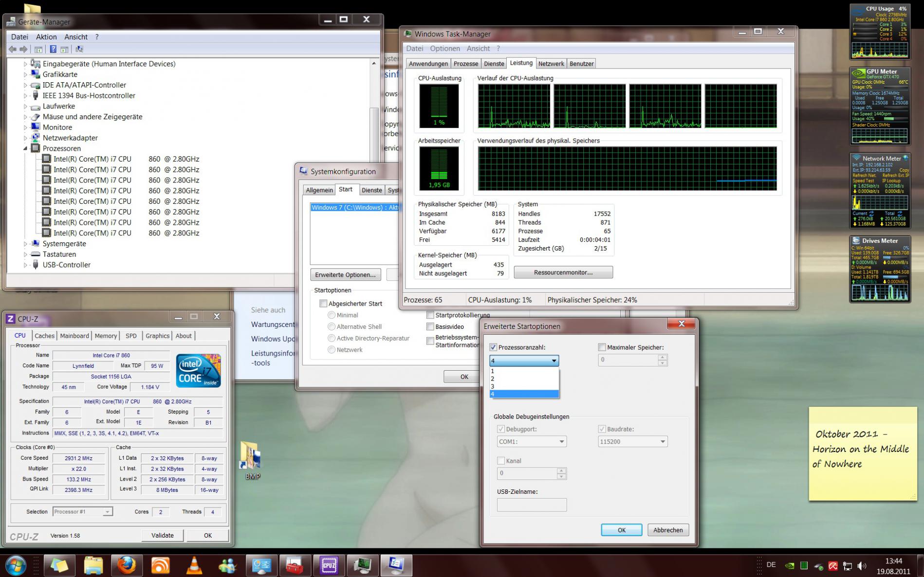Open Sticky Notes from the taskbar

[59, 565]
